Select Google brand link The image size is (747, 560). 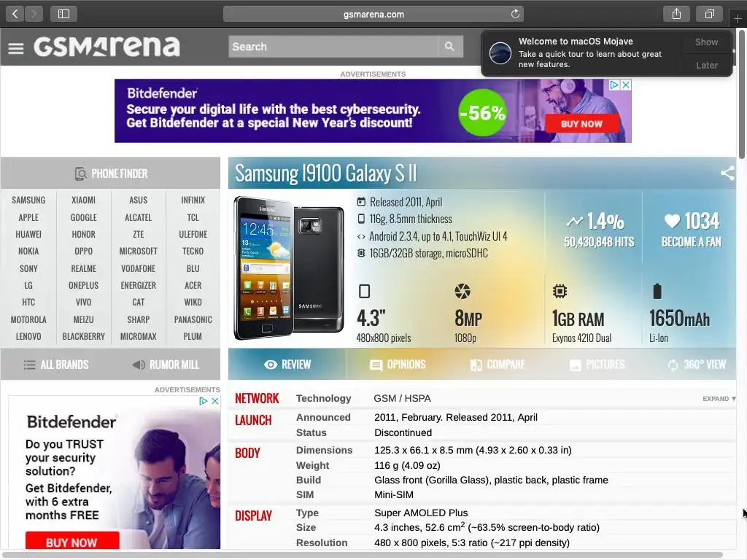coord(83,217)
